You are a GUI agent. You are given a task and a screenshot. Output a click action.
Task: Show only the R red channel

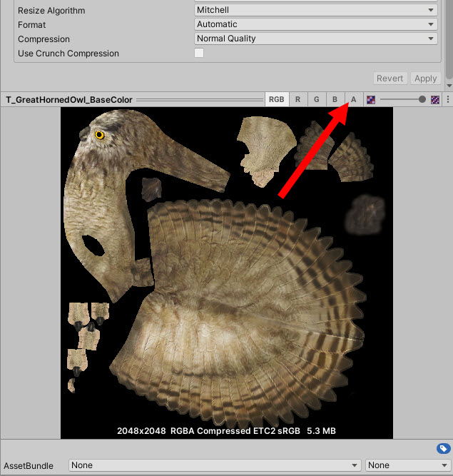[297, 100]
